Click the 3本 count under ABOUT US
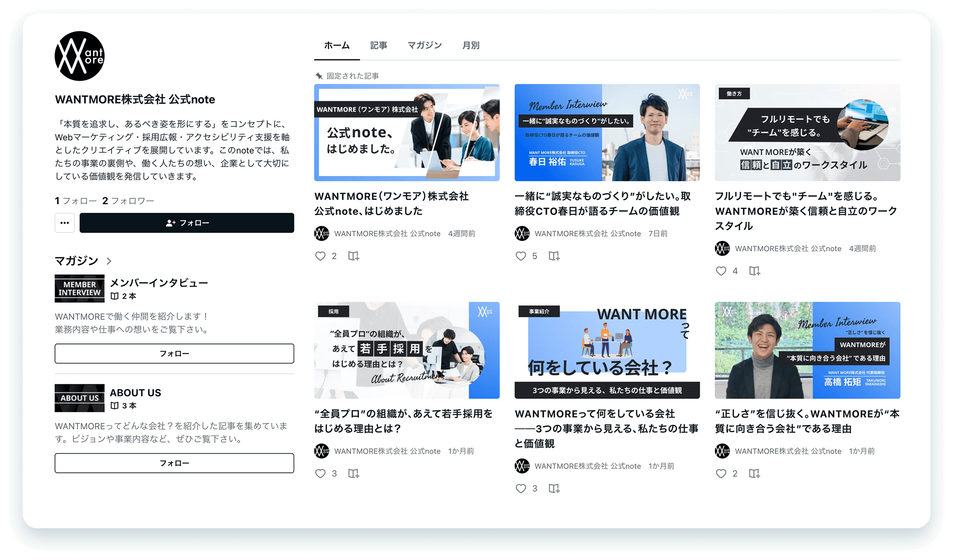953x560 pixels. coord(123,406)
